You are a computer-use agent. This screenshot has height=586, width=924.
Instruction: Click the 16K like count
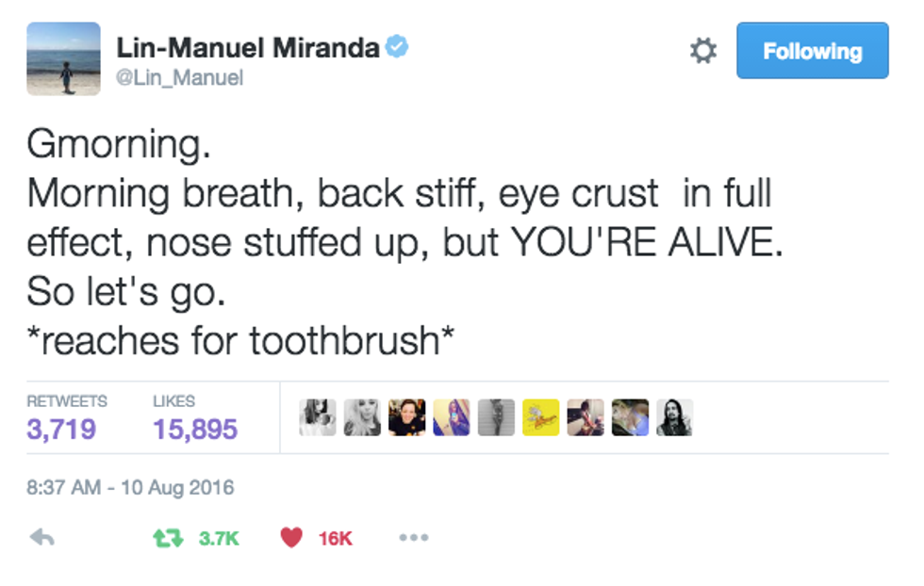pyautogui.click(x=335, y=539)
